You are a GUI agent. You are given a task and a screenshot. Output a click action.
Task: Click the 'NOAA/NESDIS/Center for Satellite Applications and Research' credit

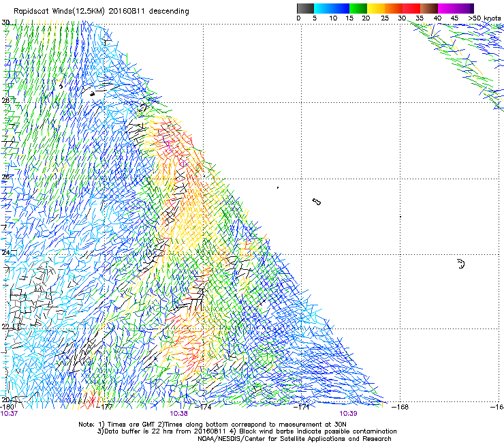pyautogui.click(x=294, y=439)
